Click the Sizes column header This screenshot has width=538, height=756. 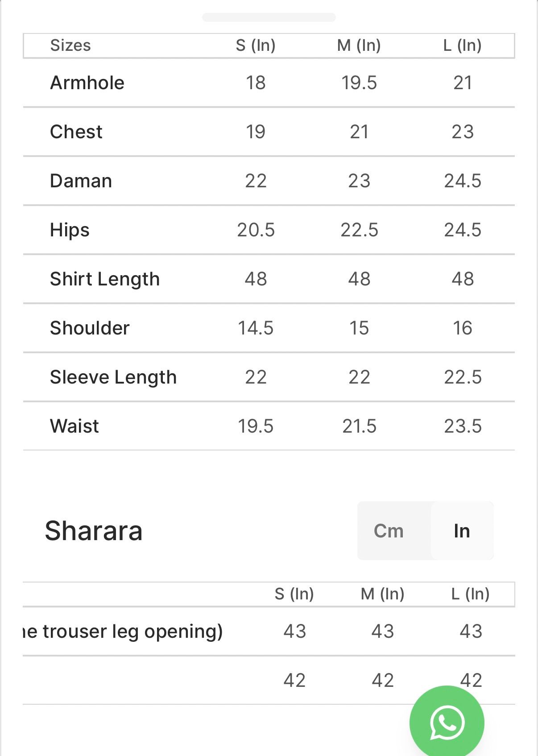(70, 45)
